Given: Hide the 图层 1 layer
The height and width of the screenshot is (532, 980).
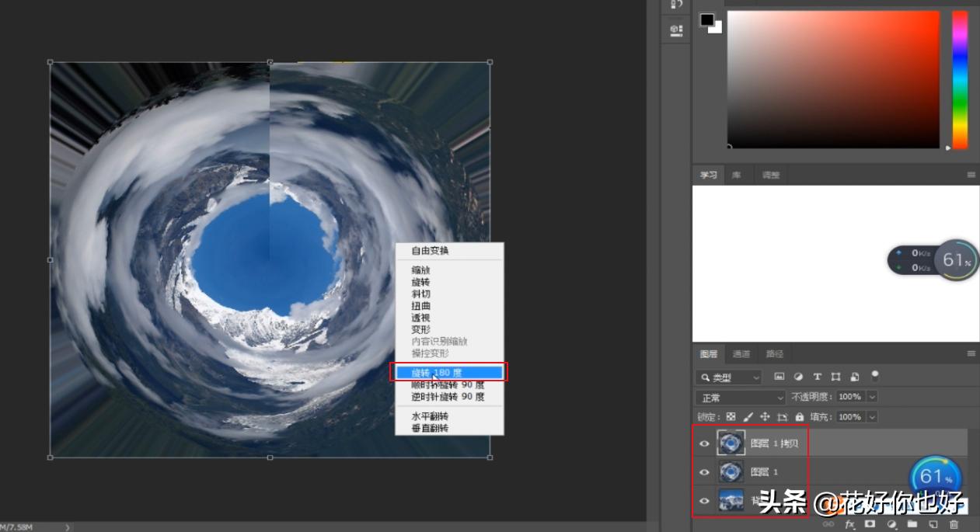Looking at the screenshot, I should (x=705, y=471).
